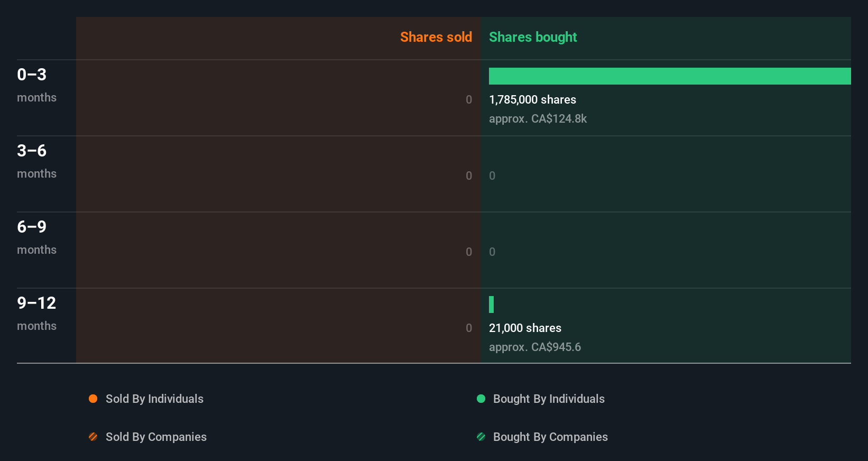868x461 pixels.
Task: Click the sold zero in 3–6 months row
Action: click(469, 176)
